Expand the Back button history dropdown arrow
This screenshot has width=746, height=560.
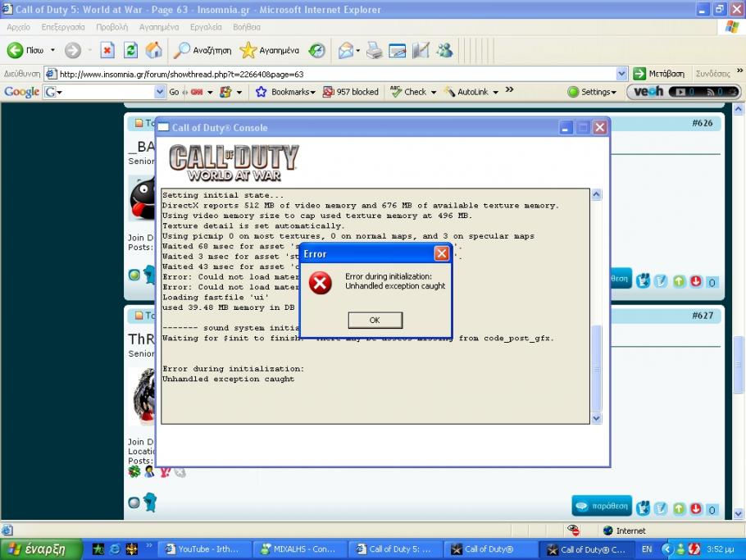(52, 50)
